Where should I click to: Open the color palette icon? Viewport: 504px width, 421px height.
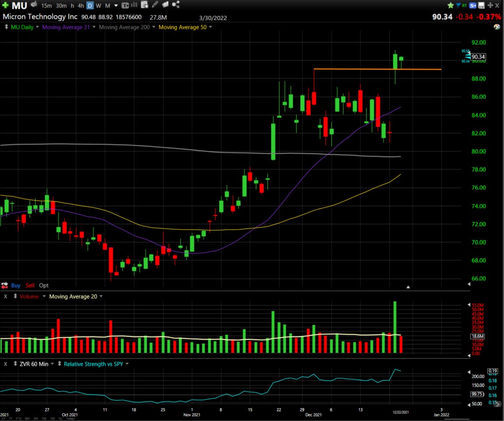(x=497, y=27)
